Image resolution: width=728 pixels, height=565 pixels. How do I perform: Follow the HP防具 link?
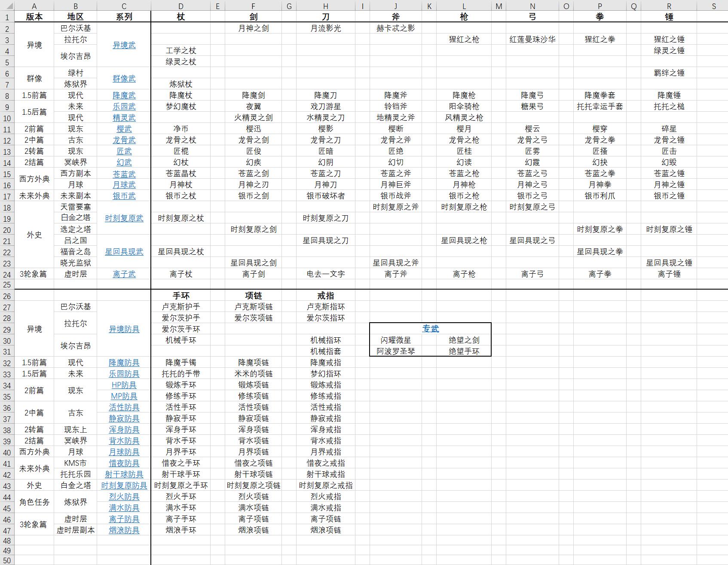pyautogui.click(x=124, y=385)
